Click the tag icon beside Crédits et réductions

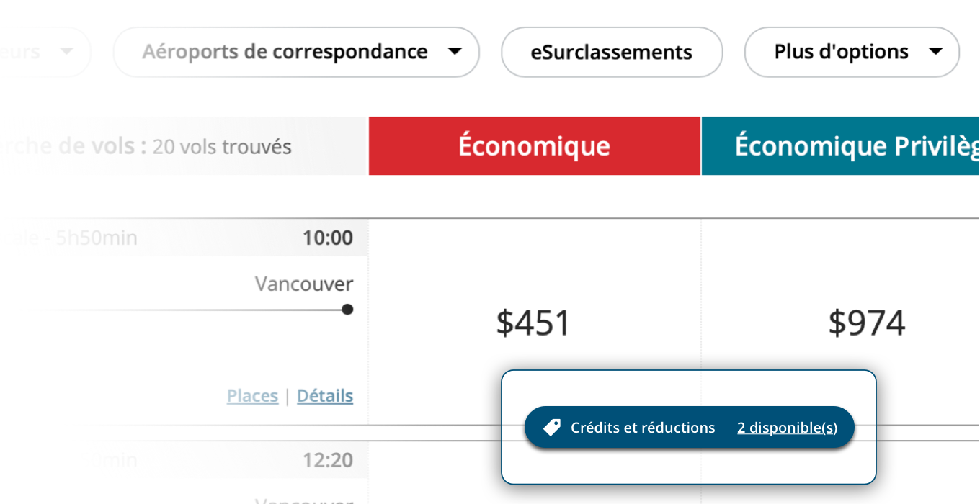tap(552, 428)
